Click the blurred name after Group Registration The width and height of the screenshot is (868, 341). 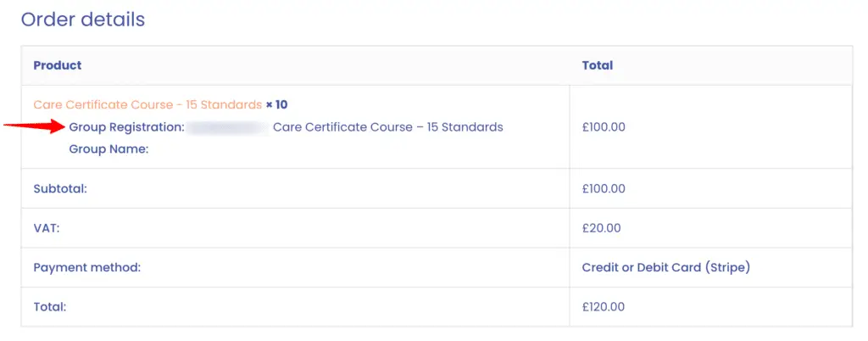click(x=227, y=127)
